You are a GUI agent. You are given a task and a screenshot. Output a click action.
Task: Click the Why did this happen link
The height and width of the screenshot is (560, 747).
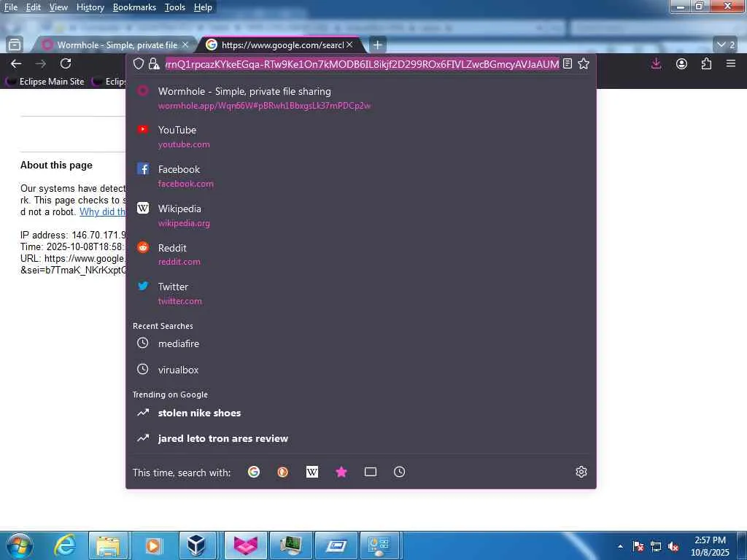tap(102, 212)
